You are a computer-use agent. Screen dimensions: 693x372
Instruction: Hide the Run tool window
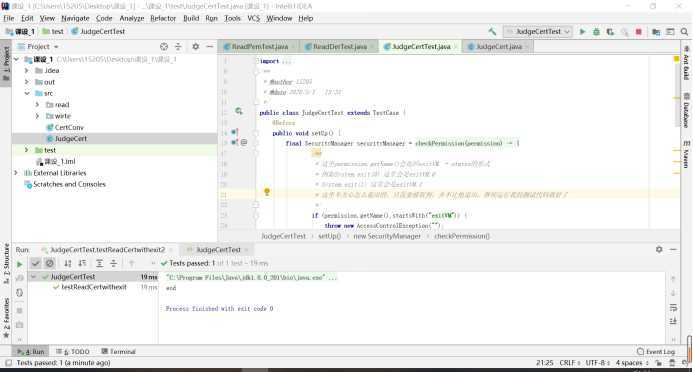673,250
